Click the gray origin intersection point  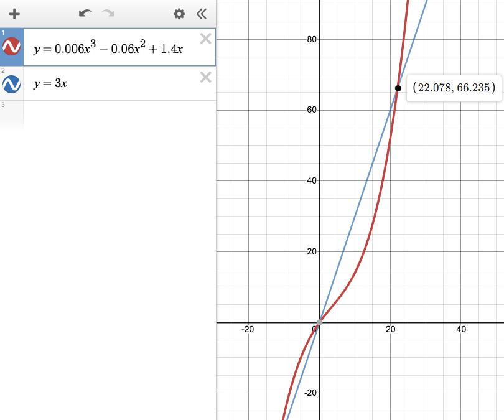[x=319, y=322]
